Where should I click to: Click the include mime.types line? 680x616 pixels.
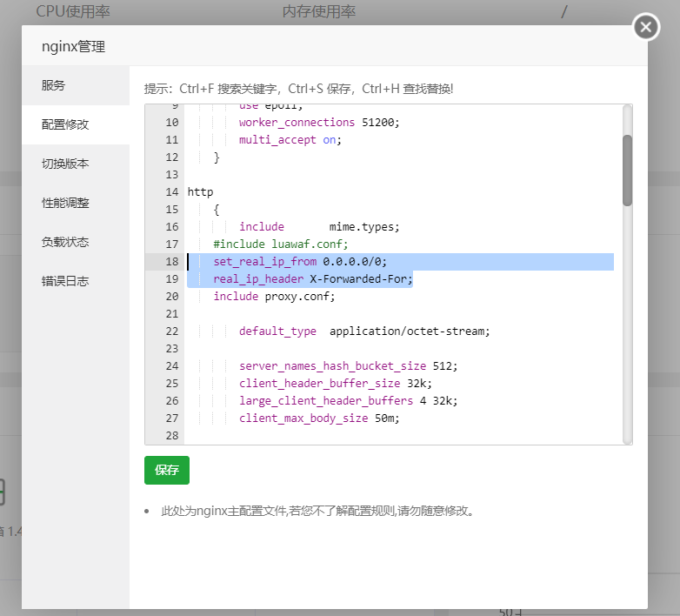tap(319, 227)
